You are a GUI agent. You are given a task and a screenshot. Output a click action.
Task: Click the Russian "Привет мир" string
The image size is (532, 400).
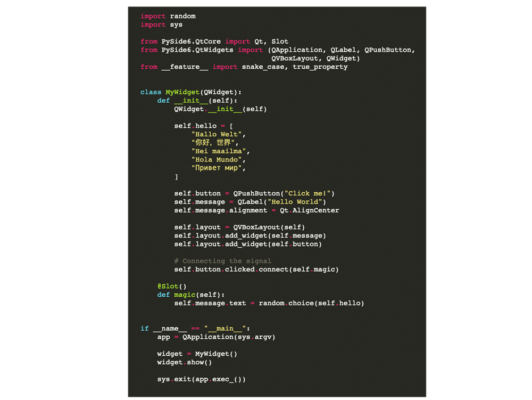[217, 168]
